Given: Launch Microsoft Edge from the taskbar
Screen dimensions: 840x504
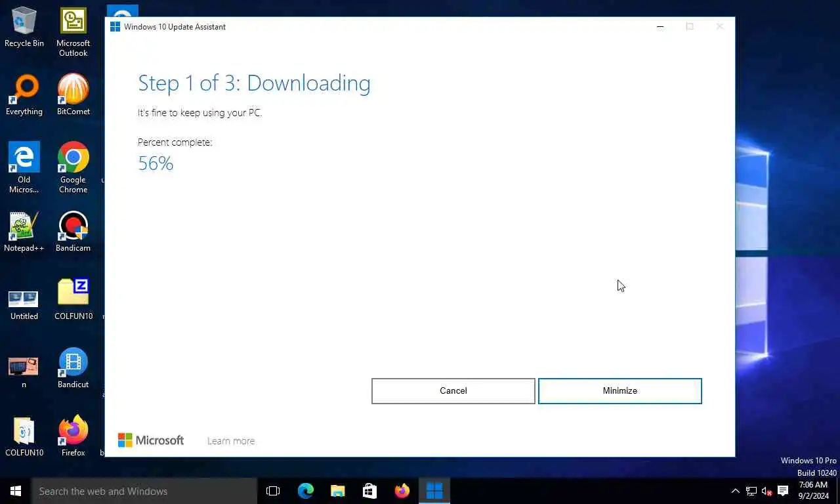Looking at the screenshot, I should (x=306, y=491).
